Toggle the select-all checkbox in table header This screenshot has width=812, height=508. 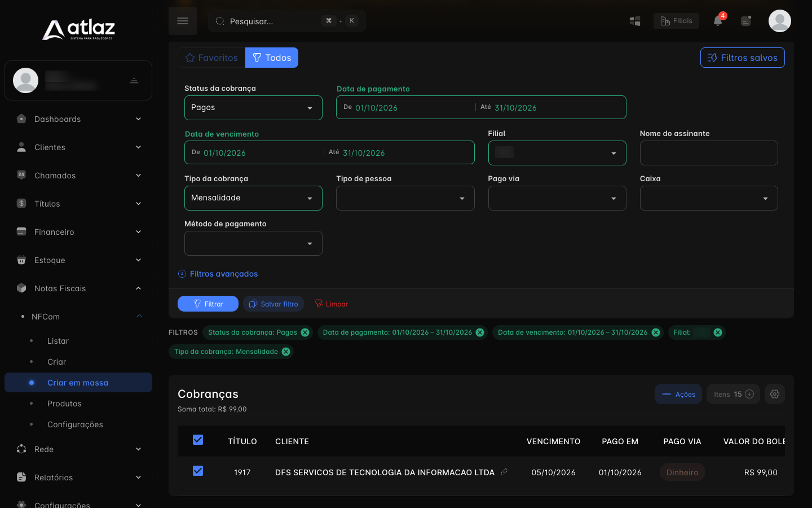198,440
